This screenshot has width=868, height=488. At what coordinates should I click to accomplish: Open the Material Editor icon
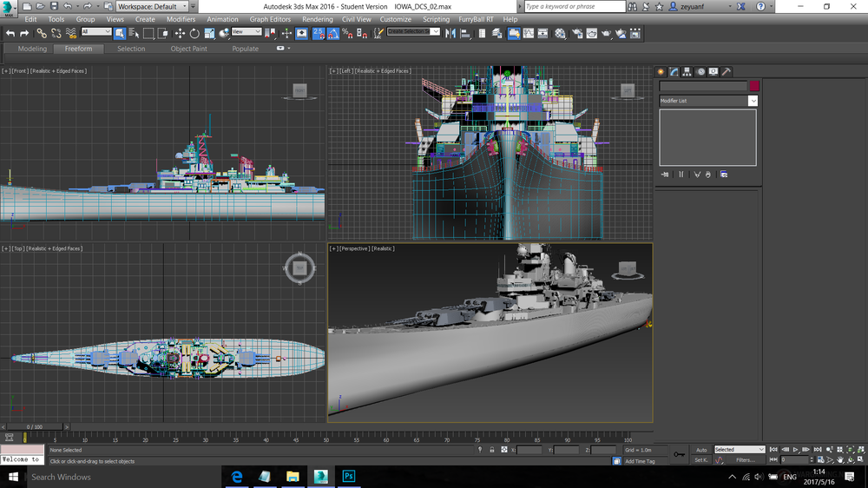(x=560, y=33)
